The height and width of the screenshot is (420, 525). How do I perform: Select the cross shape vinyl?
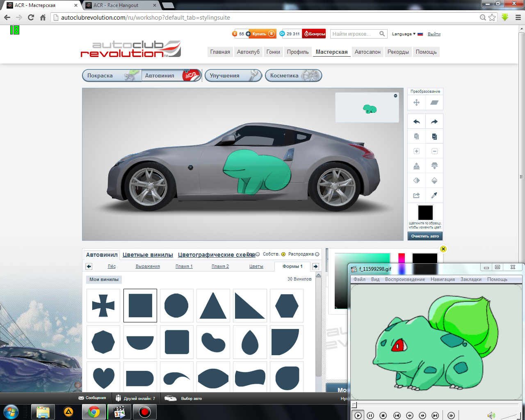pyautogui.click(x=103, y=306)
